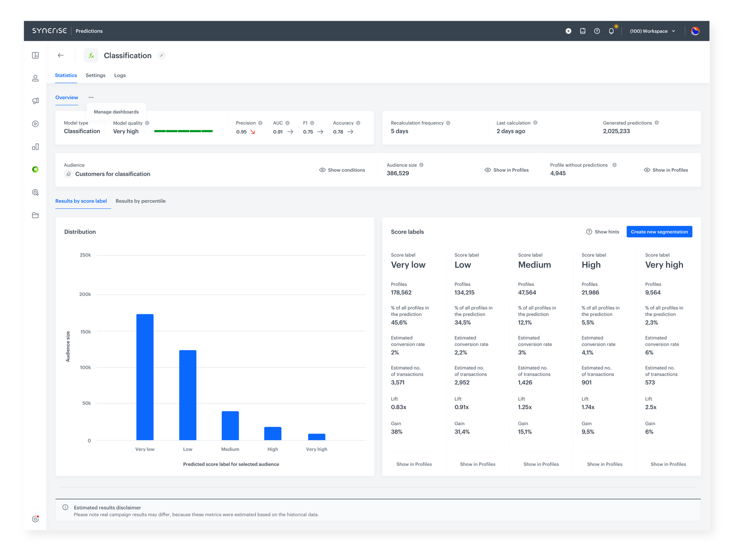
Task: Open the three-dot menu next to Overview
Action: tap(91, 97)
